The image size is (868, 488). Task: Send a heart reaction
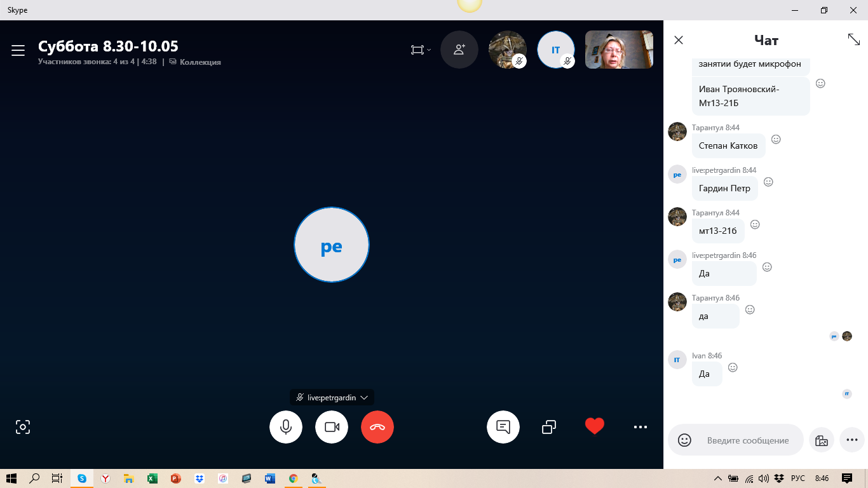(595, 426)
